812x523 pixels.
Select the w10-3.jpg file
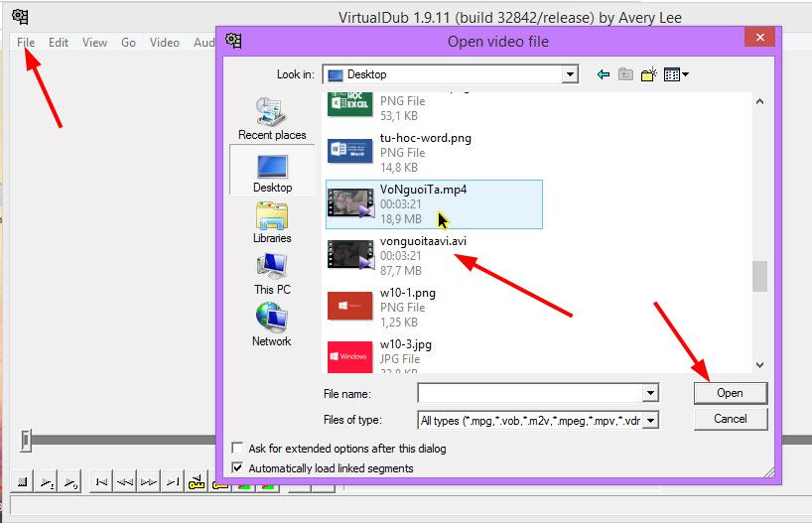tap(434, 356)
